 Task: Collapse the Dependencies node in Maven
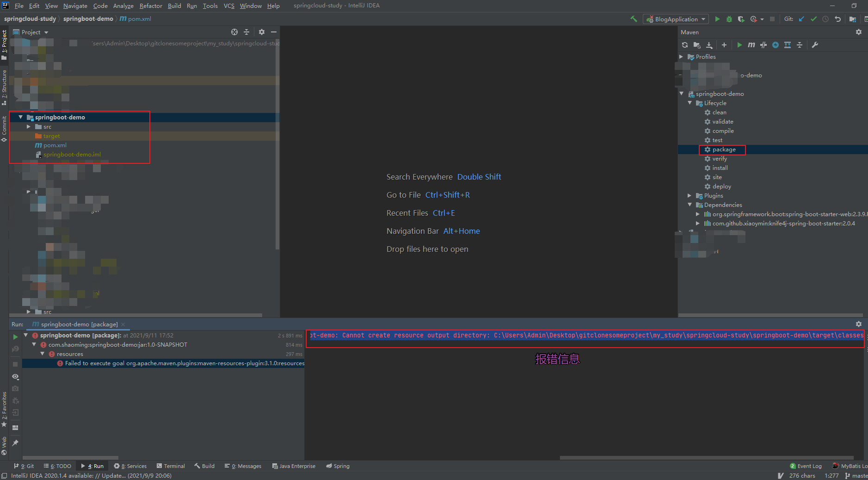pos(689,205)
